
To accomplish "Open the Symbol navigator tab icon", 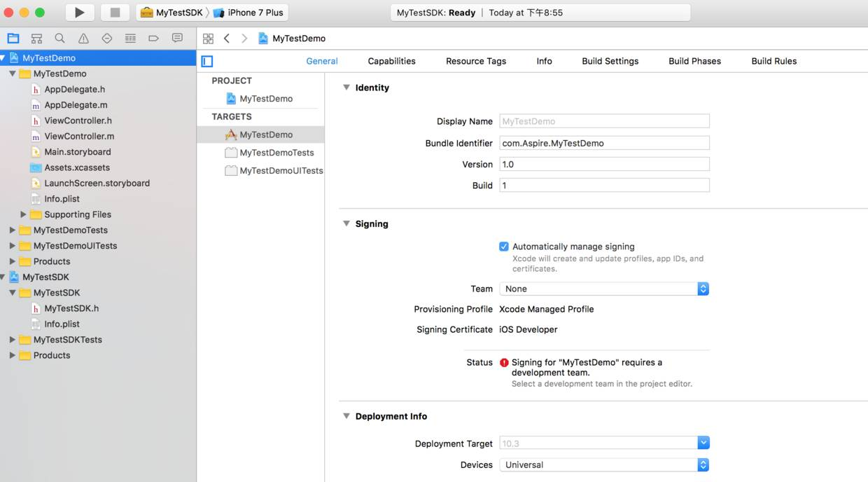I will pyautogui.click(x=36, y=39).
